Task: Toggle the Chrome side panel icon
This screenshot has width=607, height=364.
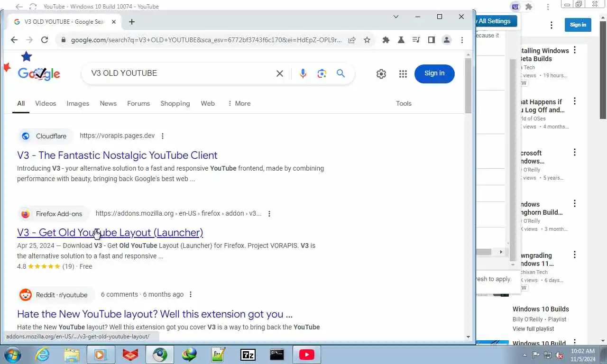Action: [x=432, y=40]
